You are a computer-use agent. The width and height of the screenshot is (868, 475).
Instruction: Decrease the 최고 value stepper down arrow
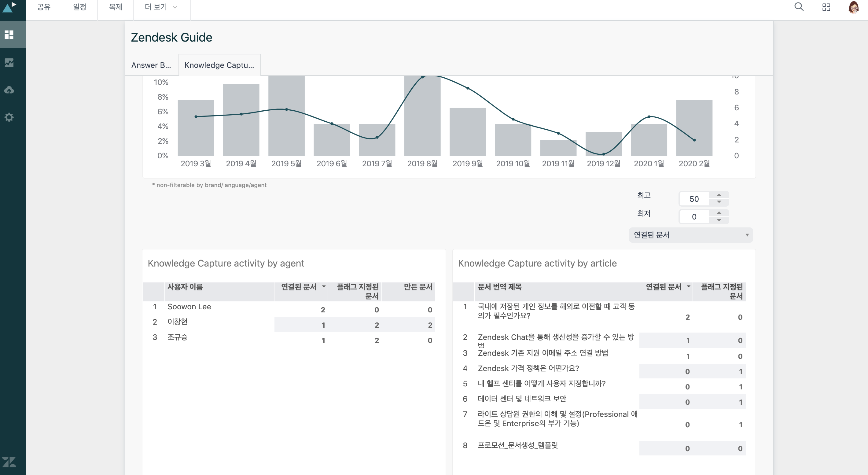pos(719,202)
